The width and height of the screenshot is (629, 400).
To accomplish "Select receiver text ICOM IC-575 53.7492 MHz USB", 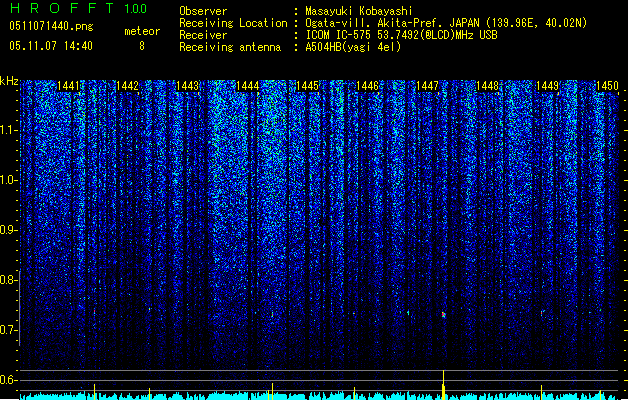I will pos(401,35).
